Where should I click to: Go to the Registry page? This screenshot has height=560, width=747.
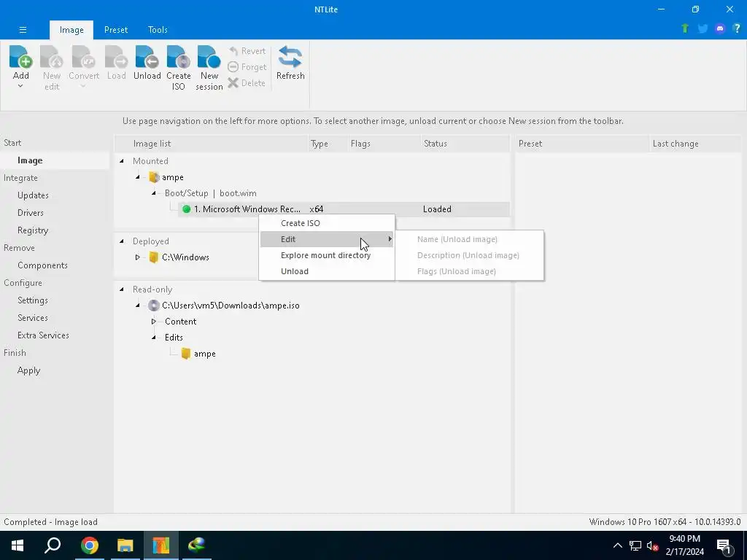pyautogui.click(x=33, y=230)
